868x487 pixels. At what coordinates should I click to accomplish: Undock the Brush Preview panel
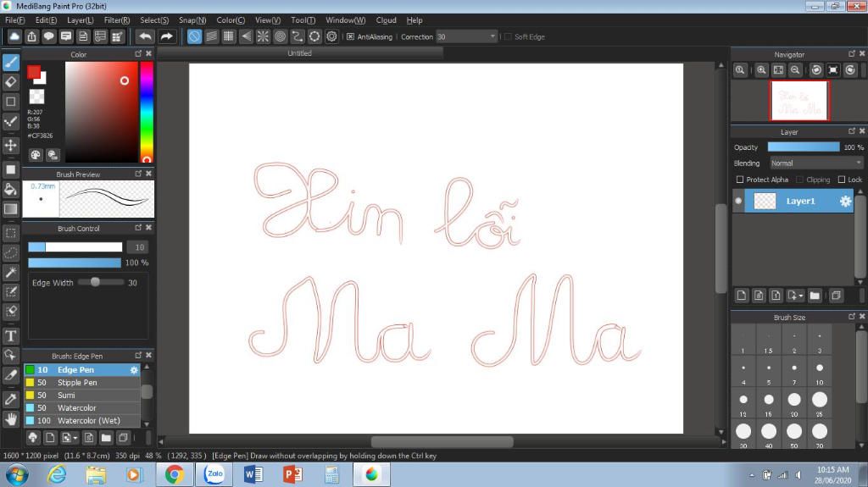(x=138, y=174)
